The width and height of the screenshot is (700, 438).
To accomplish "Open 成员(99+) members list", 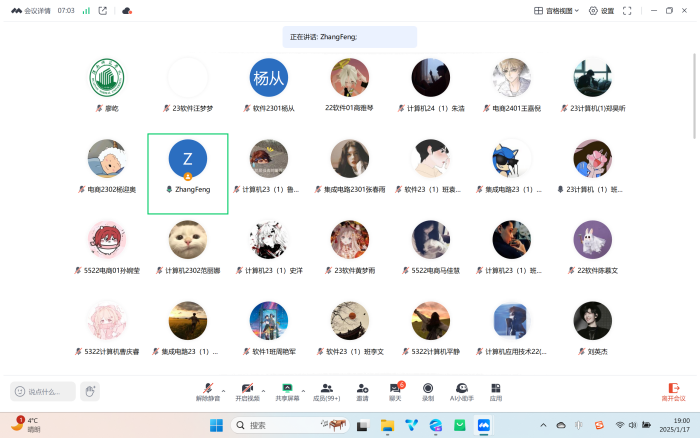I will [x=326, y=392].
